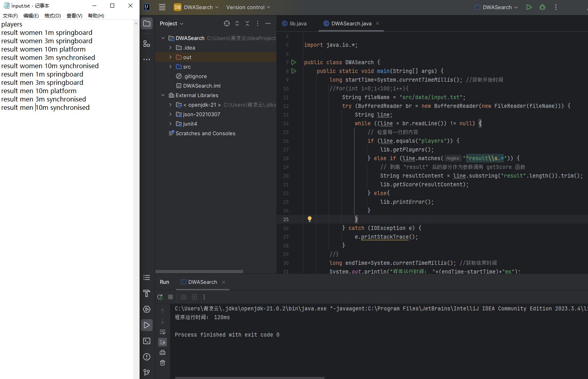Click run gutter icon beside class DWASearch
The height and width of the screenshot is (379, 588).
point(294,62)
